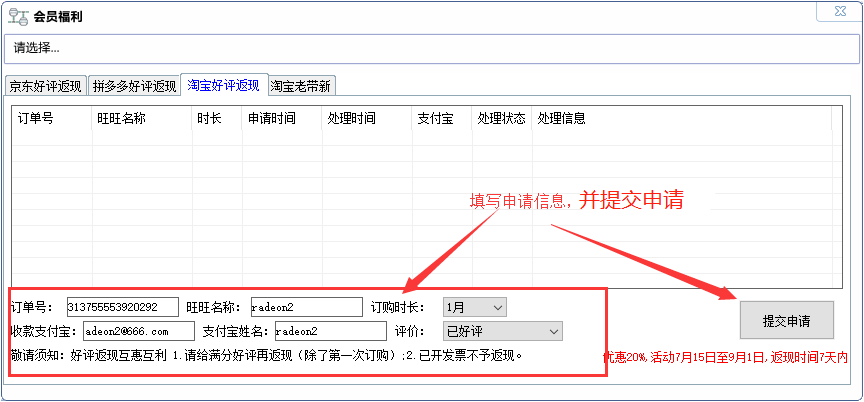Expand the 订购时长 dropdown showing 1月
The width and height of the screenshot is (864, 402).
coord(474,307)
